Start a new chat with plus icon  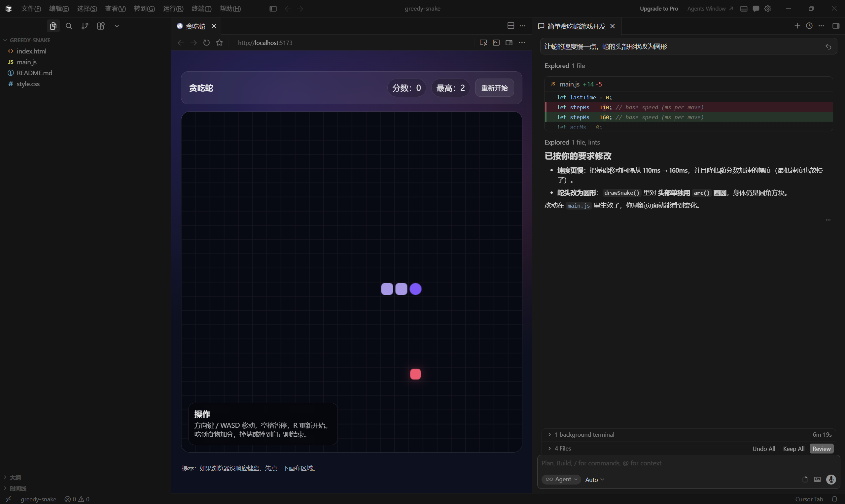click(797, 26)
